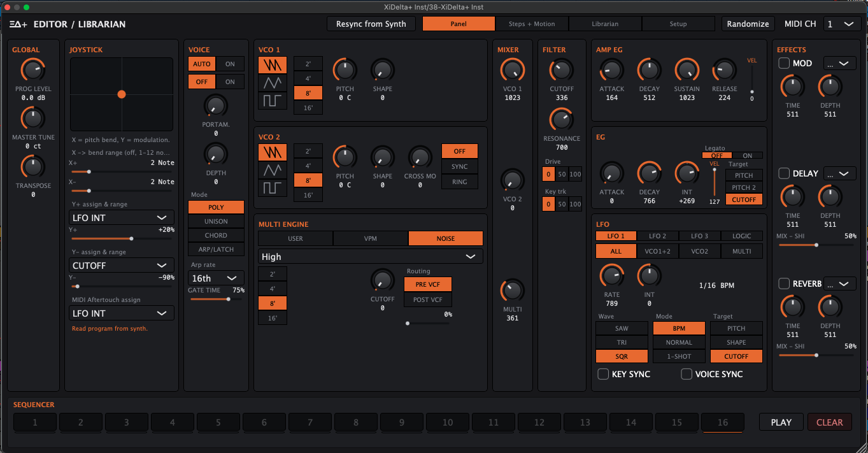Click the RESONANCE knob
This screenshot has width=868, height=453.
tap(561, 120)
